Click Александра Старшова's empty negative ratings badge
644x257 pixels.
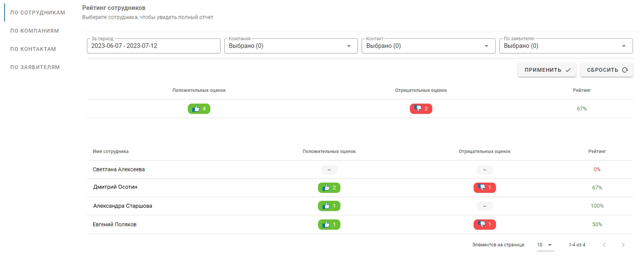pos(485,206)
